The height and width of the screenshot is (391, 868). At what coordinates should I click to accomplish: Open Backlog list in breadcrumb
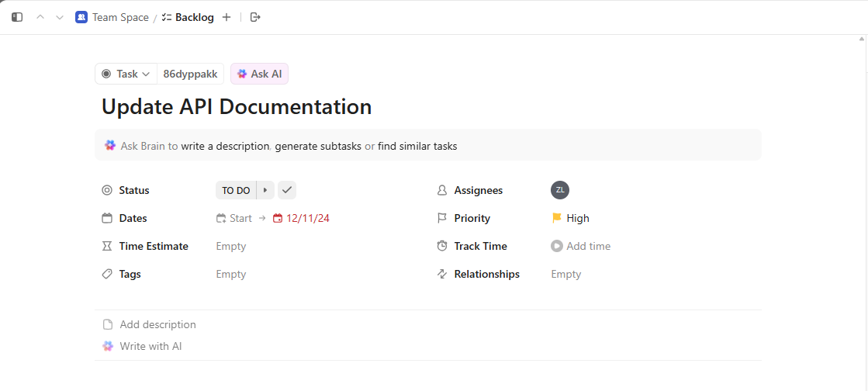tap(194, 17)
